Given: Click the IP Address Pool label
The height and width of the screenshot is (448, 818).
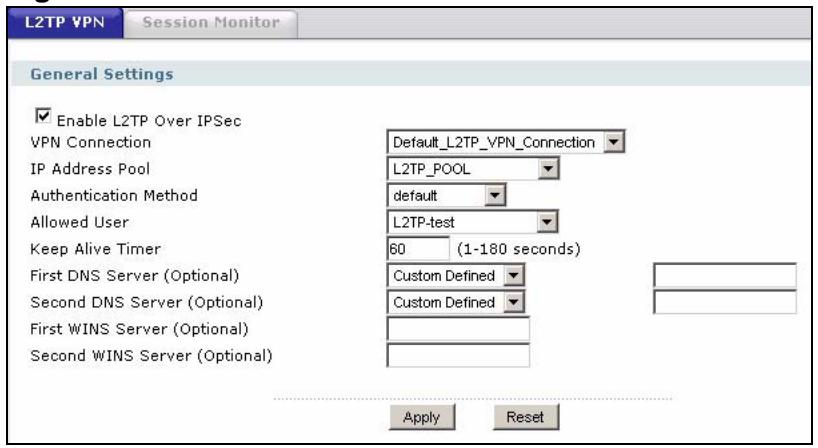Looking at the screenshot, I should pyautogui.click(x=90, y=169).
